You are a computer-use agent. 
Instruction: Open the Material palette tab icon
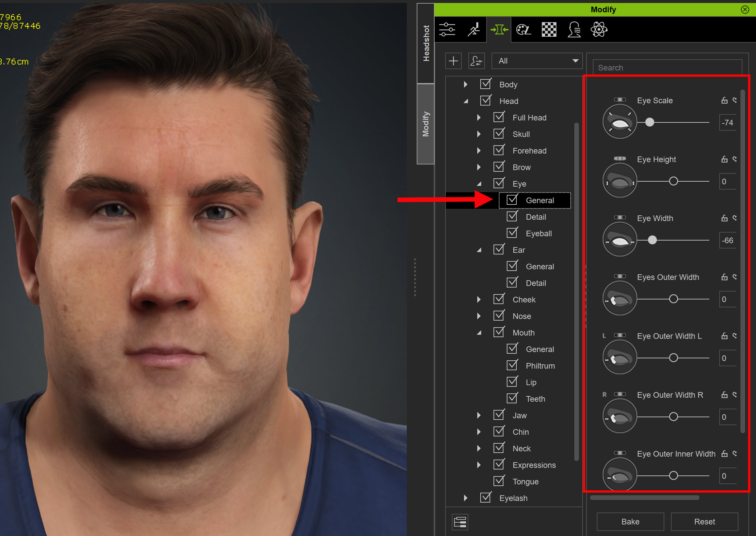point(524,30)
